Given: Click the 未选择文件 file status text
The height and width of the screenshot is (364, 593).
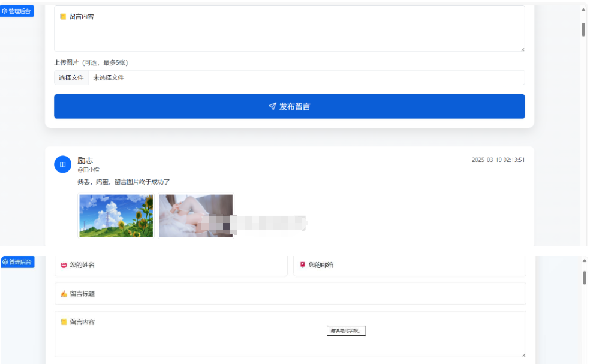Looking at the screenshot, I should [109, 77].
